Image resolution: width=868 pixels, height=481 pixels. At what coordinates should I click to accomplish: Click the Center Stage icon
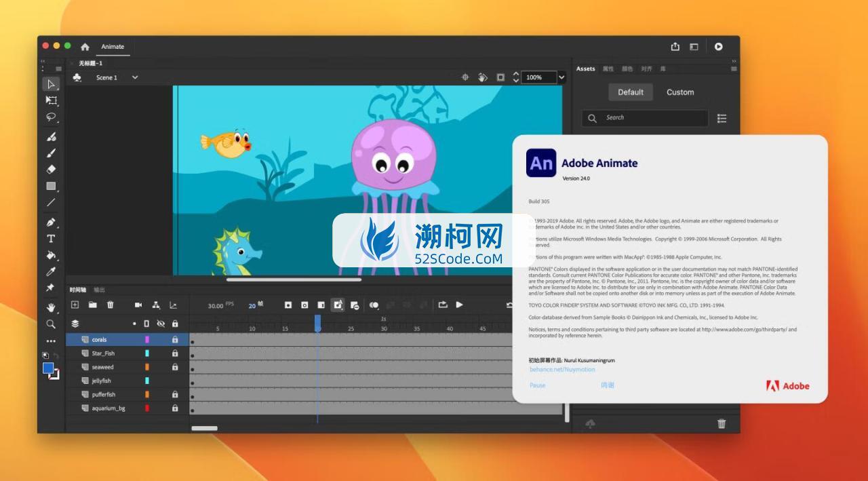pos(465,77)
